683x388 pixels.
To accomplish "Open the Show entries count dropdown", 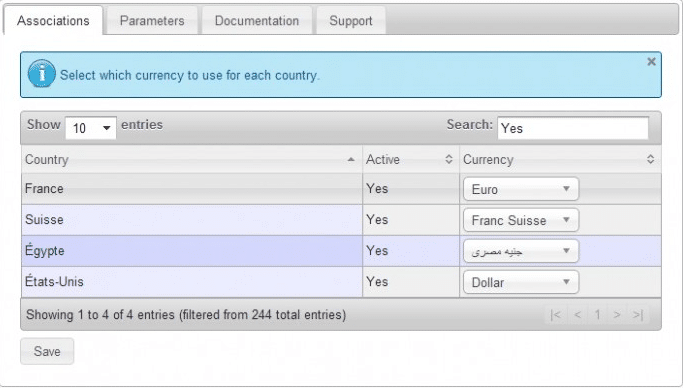I will click(91, 128).
